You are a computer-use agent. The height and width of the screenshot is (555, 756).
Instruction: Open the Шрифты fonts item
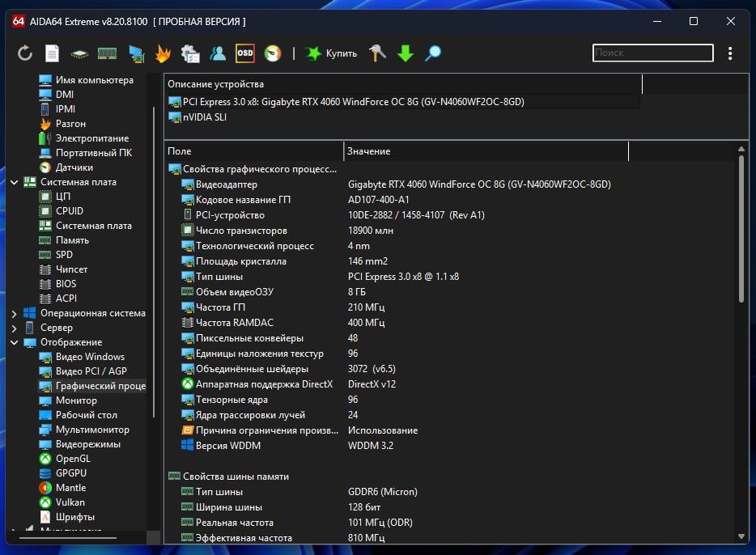pyautogui.click(x=67, y=517)
